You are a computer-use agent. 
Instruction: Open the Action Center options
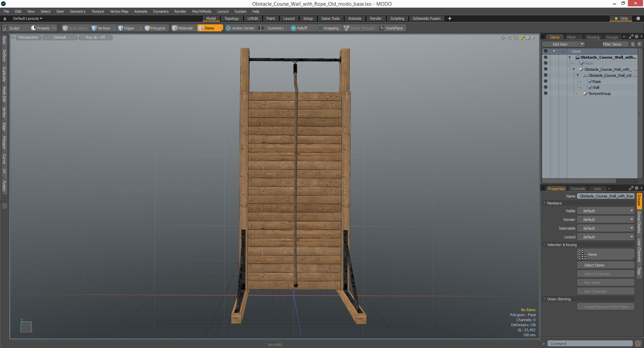tap(240, 28)
